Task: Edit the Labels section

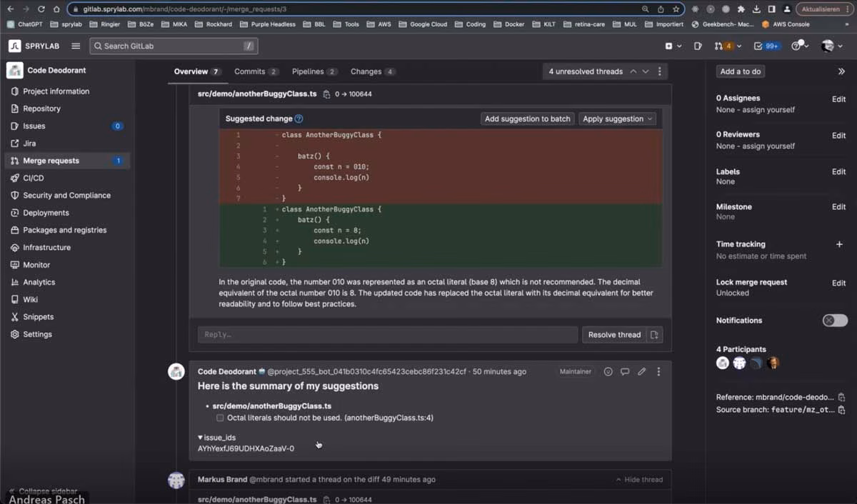Action: click(838, 171)
